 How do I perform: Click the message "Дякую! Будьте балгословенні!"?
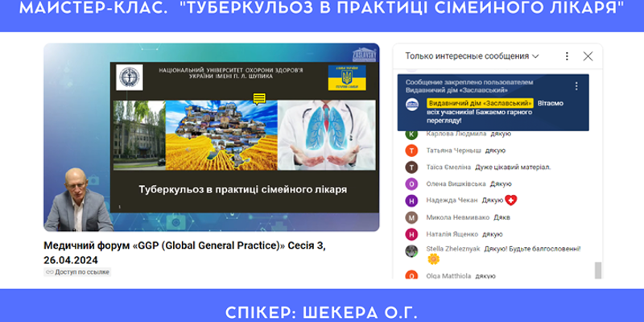[x=532, y=249]
